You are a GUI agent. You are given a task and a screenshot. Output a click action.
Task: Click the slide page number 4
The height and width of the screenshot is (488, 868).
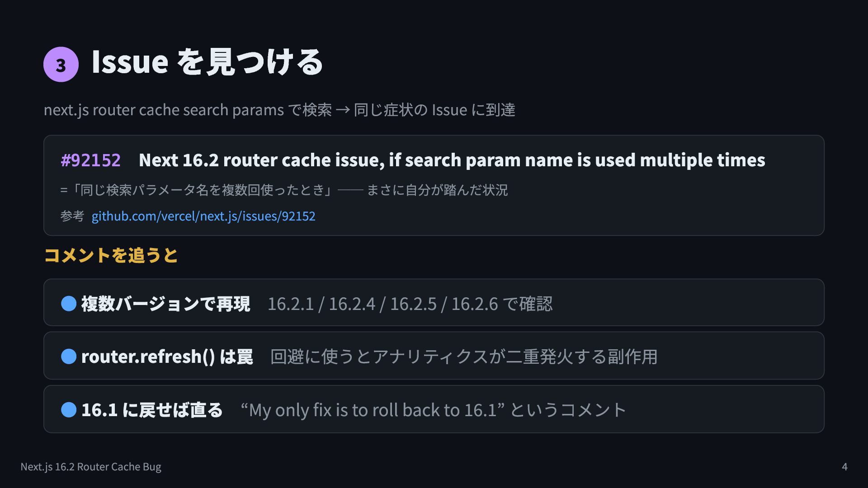pos(844,467)
